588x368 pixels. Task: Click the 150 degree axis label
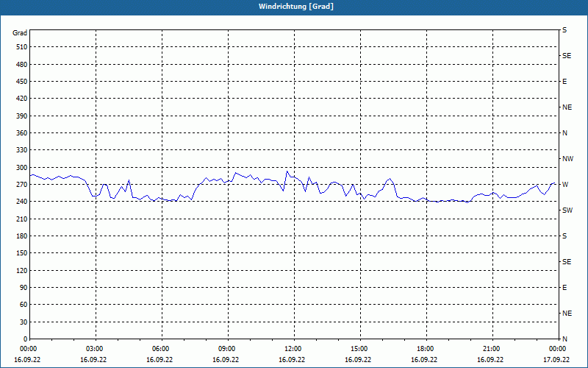(22, 253)
